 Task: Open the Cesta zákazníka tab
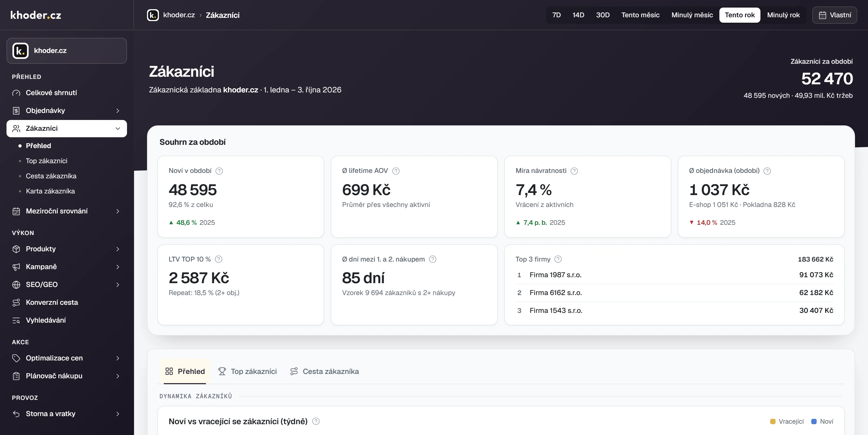pyautogui.click(x=324, y=371)
